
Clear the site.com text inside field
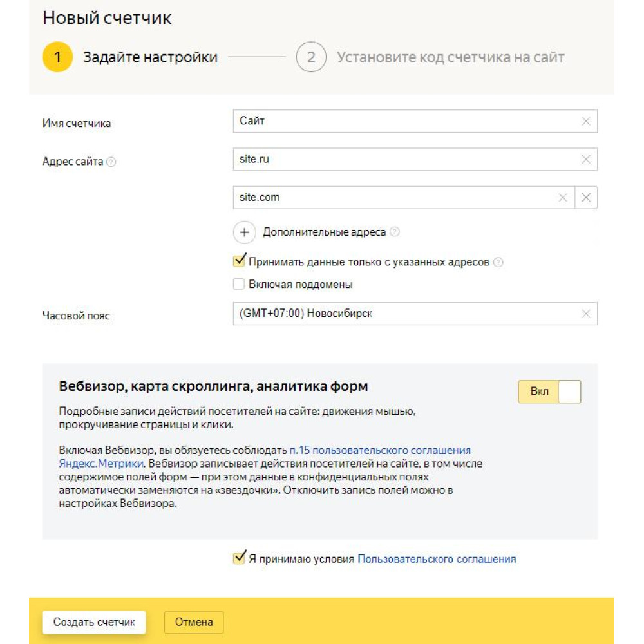pyautogui.click(x=563, y=198)
